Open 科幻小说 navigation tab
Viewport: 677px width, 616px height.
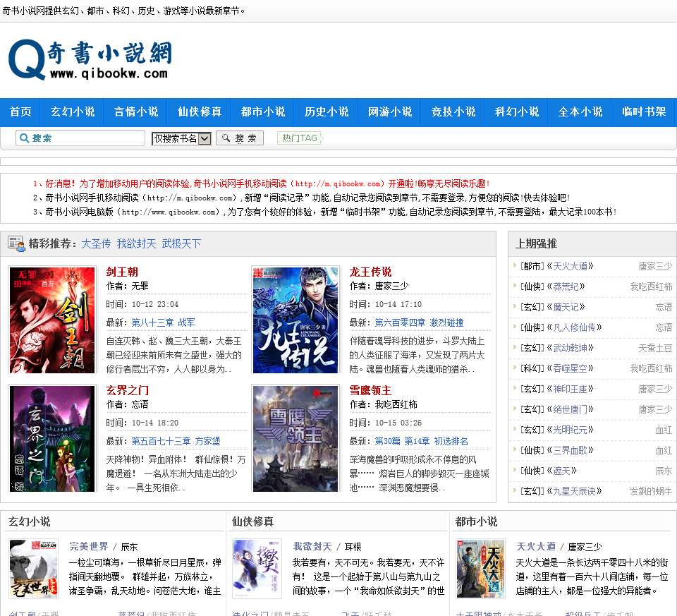517,112
